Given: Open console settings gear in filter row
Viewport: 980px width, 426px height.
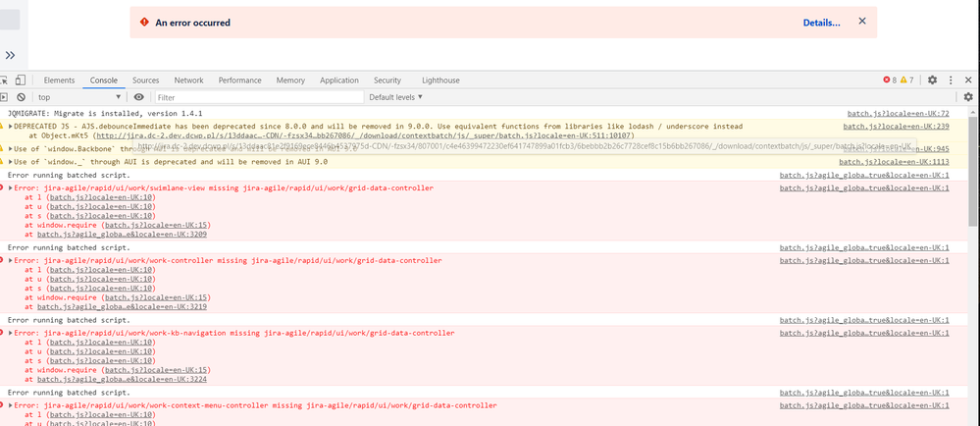Looking at the screenshot, I should (968, 97).
